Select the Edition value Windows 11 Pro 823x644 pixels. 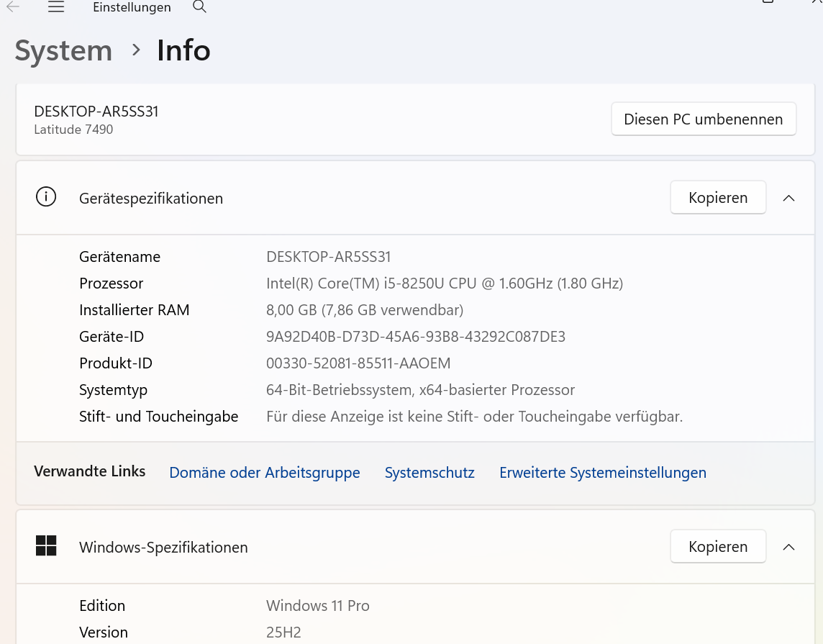317,606
